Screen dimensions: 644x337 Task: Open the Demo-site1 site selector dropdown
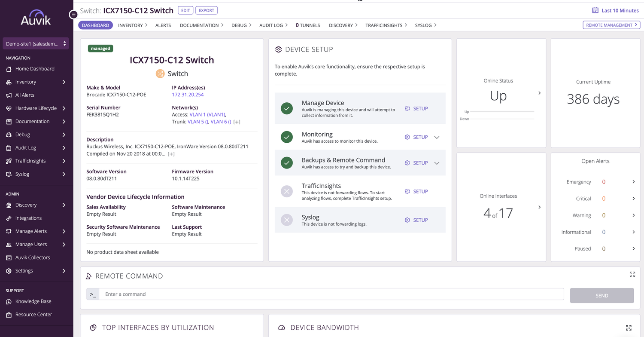point(36,44)
